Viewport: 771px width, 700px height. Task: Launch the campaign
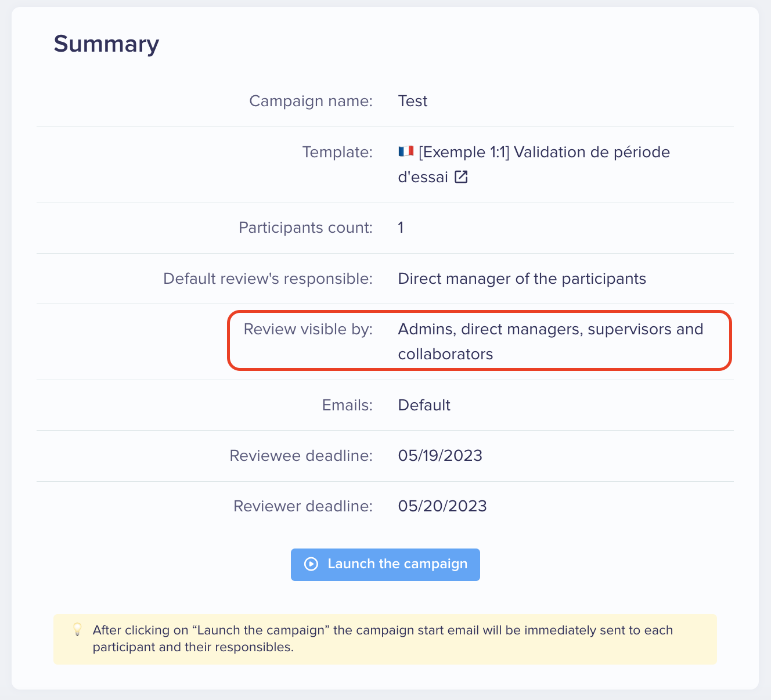coord(385,564)
